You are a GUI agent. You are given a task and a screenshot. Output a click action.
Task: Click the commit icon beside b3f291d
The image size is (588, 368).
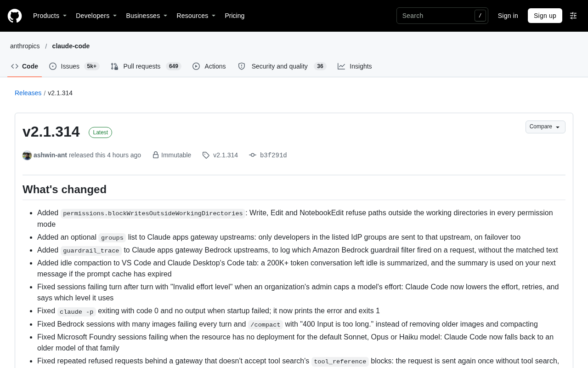click(x=253, y=155)
